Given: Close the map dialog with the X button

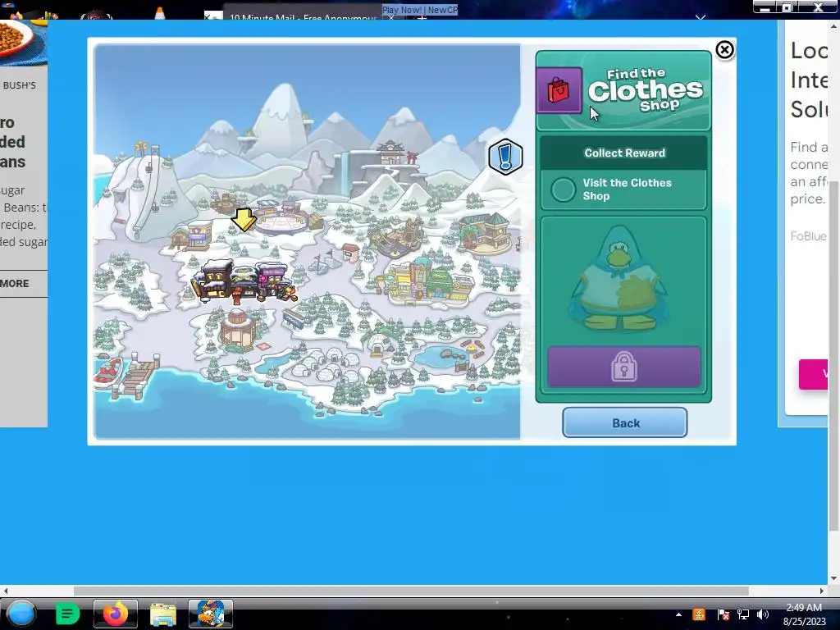Looking at the screenshot, I should (724, 50).
